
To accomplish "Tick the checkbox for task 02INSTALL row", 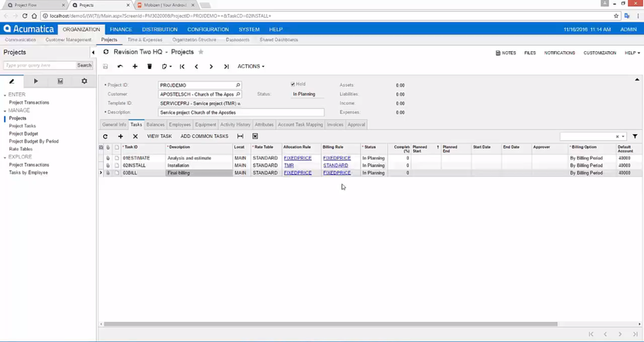I will [116, 165].
